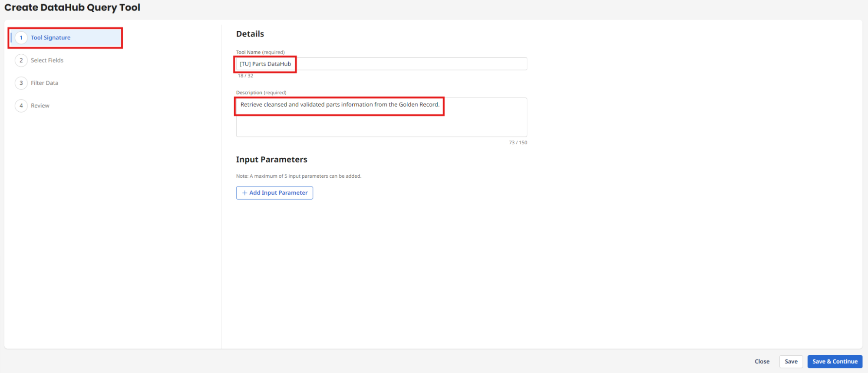Jump to the Review step label

tap(40, 106)
